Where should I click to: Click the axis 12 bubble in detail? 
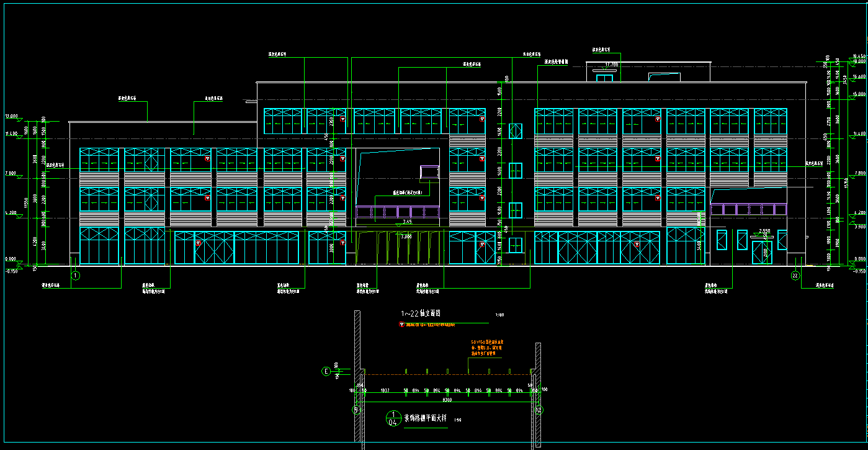[x=539, y=410]
